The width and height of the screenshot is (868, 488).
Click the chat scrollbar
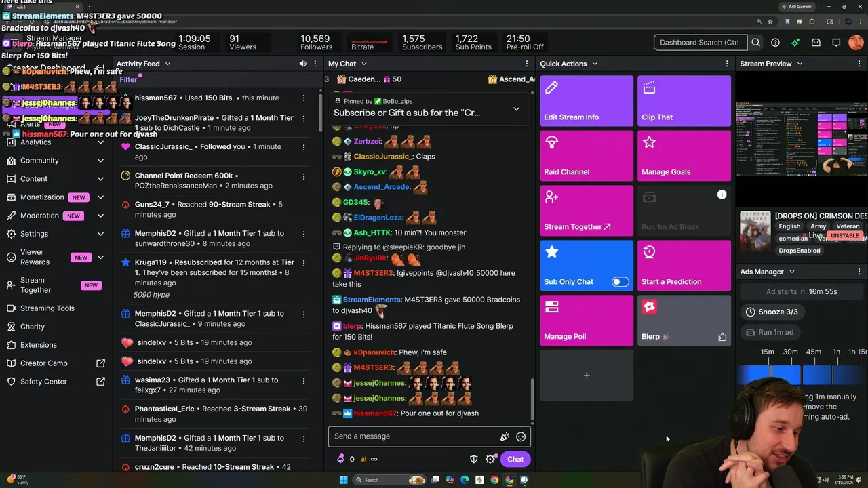532,400
